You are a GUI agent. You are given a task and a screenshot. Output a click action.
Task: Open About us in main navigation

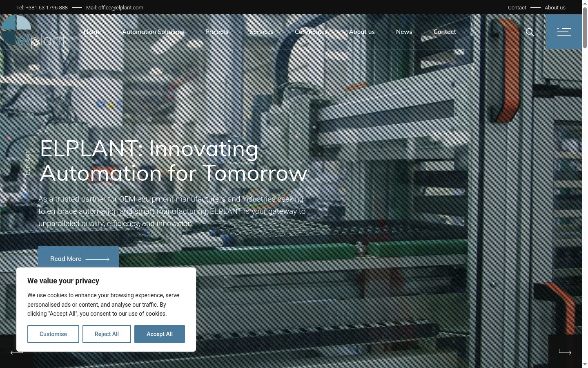click(x=362, y=32)
